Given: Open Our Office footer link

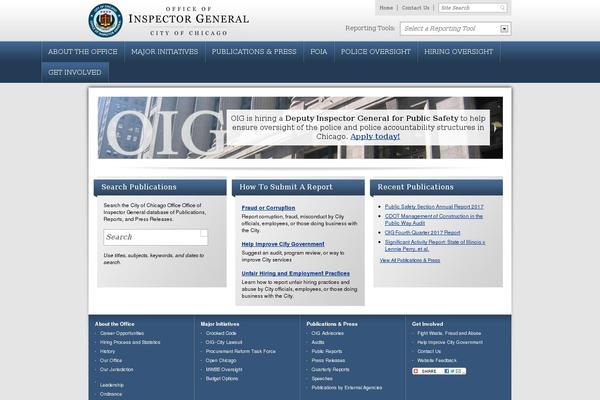Looking at the screenshot, I should 111,361.
